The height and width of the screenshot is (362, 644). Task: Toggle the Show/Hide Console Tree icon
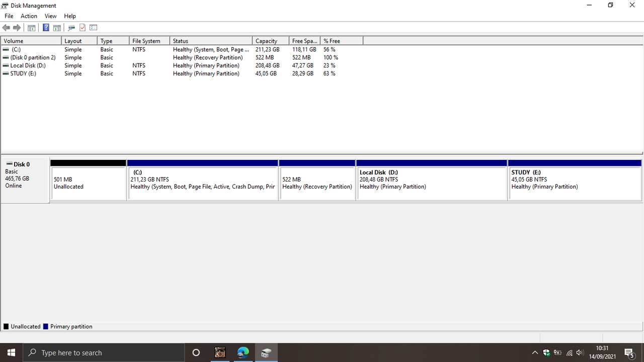pyautogui.click(x=31, y=28)
